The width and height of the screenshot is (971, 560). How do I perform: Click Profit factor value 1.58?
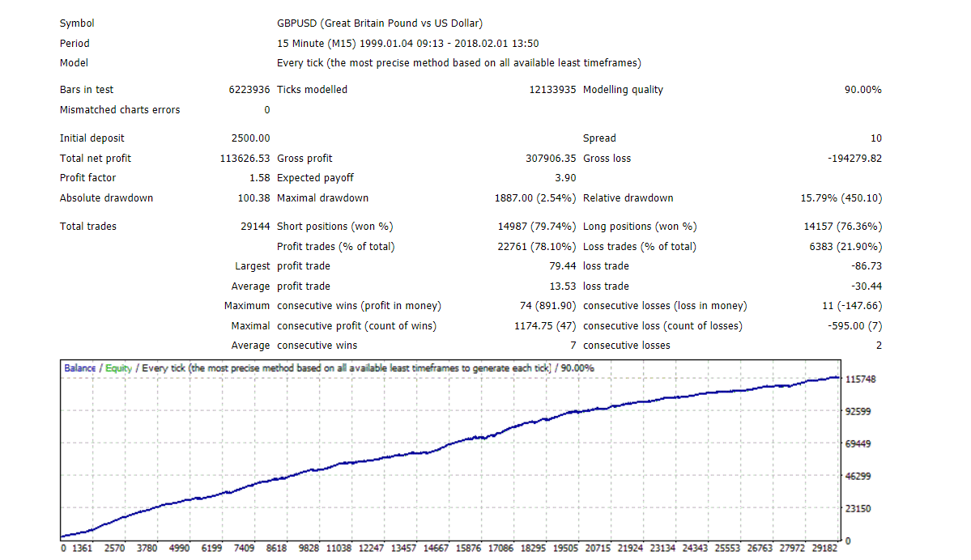coord(259,178)
